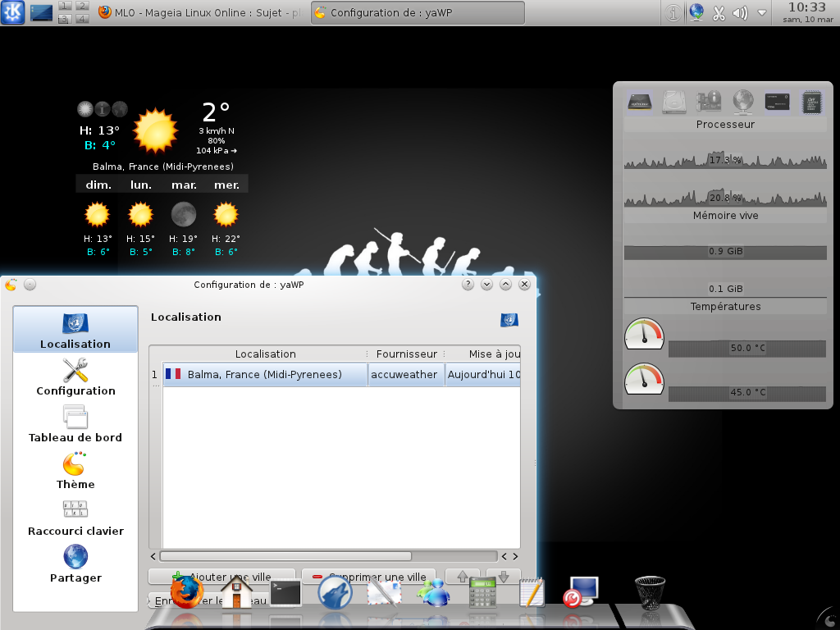
Task: Launch the terminal from the dock
Action: [285, 594]
